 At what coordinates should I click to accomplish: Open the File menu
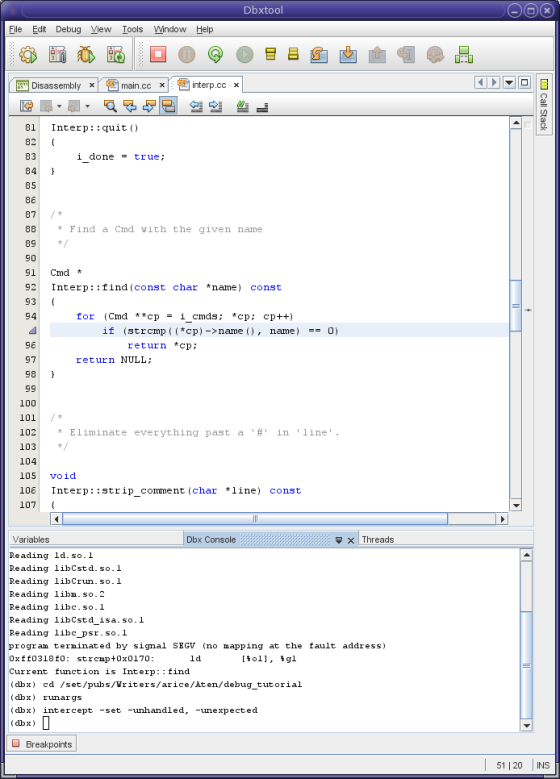click(x=15, y=29)
